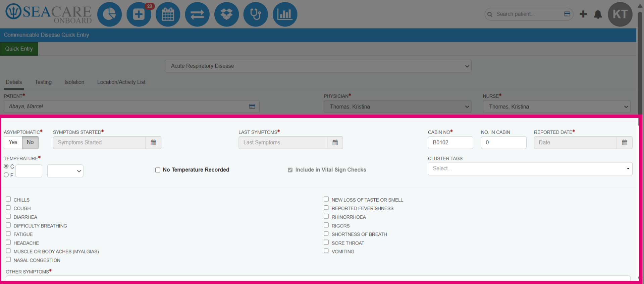Check NASAL CONGESTION symptom

coord(8,260)
